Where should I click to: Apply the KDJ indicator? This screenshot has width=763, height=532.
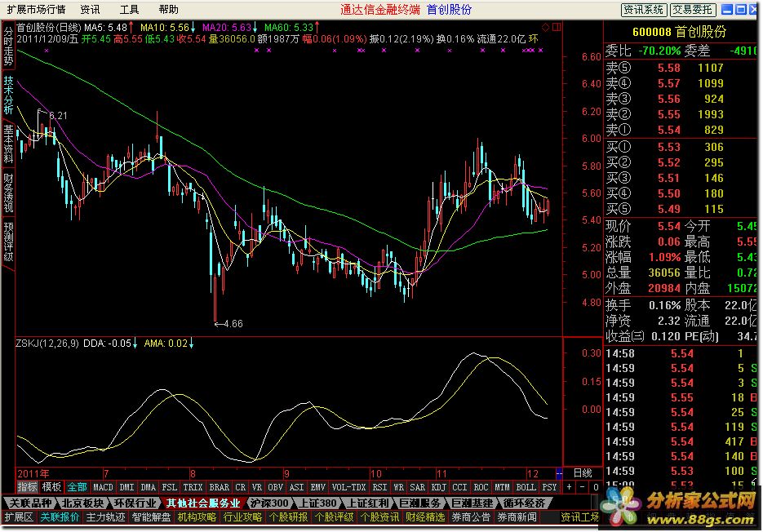click(438, 487)
